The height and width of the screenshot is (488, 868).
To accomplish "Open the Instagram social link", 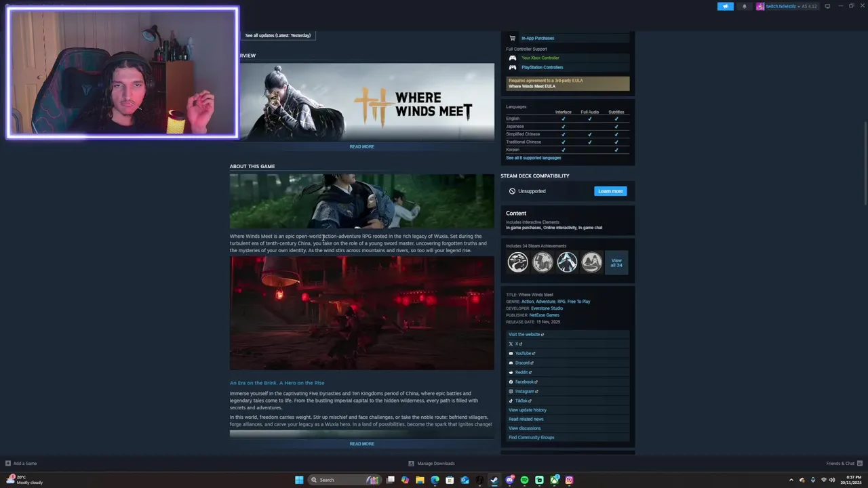I will click(568, 391).
